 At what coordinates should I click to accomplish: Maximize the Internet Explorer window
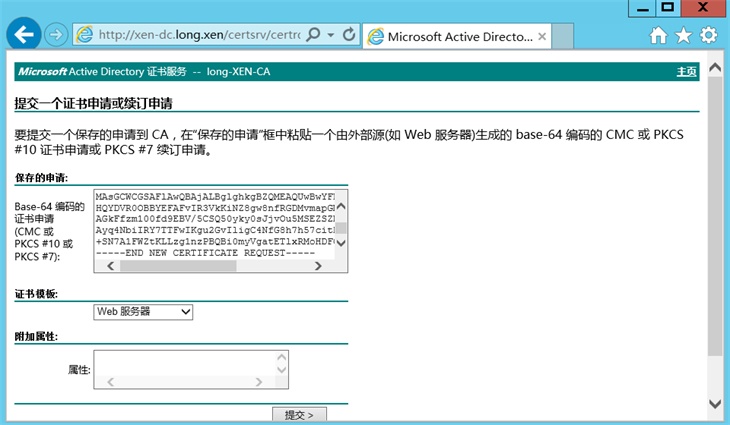point(668,8)
